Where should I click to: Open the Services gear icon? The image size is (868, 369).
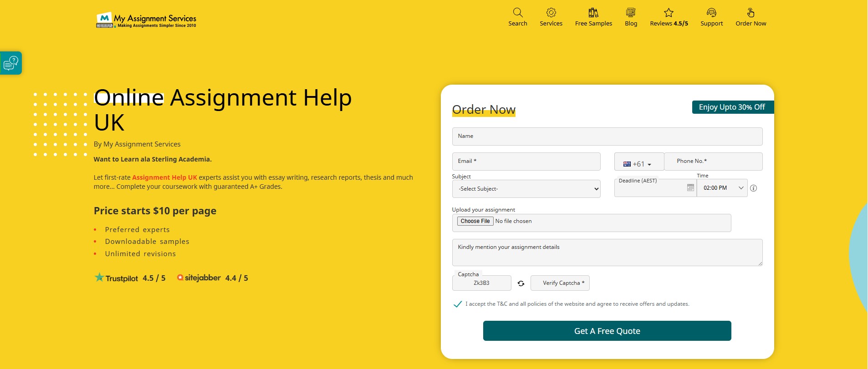point(551,13)
